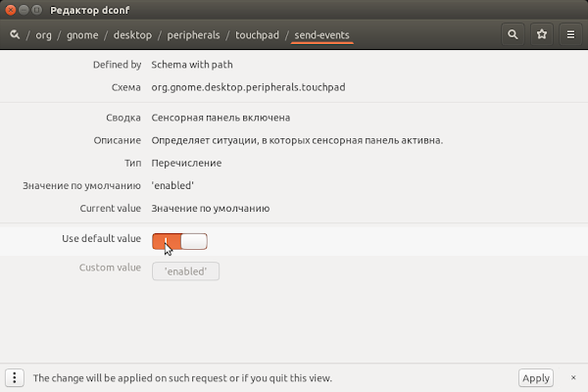Open the hamburger menu icon
This screenshot has height=392, width=588.
coord(570,34)
